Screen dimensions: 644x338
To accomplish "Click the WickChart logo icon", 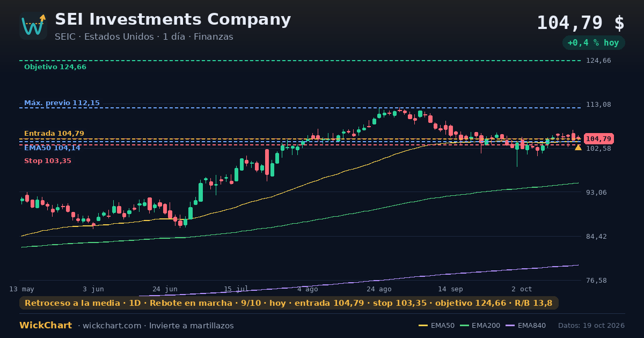I will (33, 26).
